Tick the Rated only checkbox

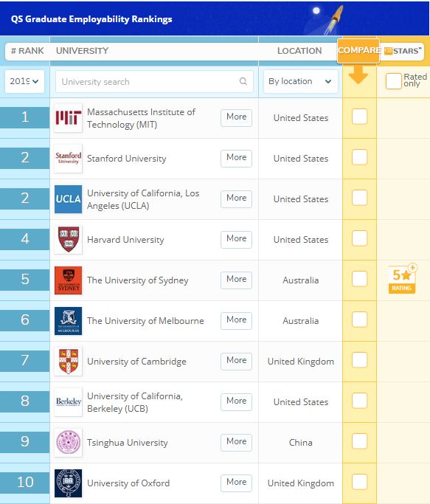coord(393,81)
